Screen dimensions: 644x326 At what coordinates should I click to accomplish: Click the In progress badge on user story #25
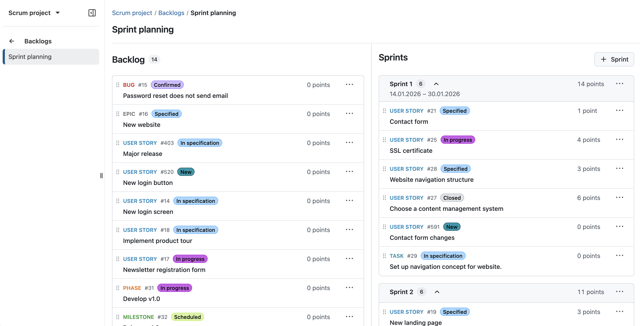click(457, 140)
